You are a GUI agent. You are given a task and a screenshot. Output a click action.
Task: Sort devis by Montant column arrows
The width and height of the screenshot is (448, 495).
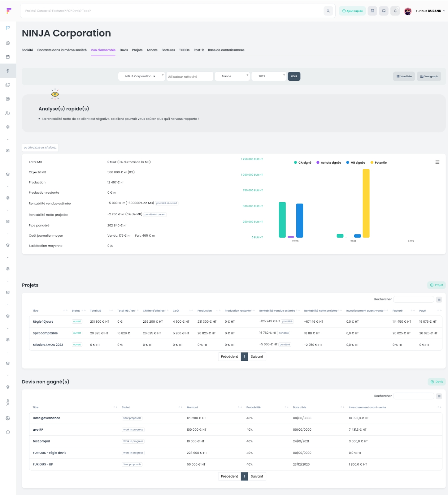click(x=240, y=407)
